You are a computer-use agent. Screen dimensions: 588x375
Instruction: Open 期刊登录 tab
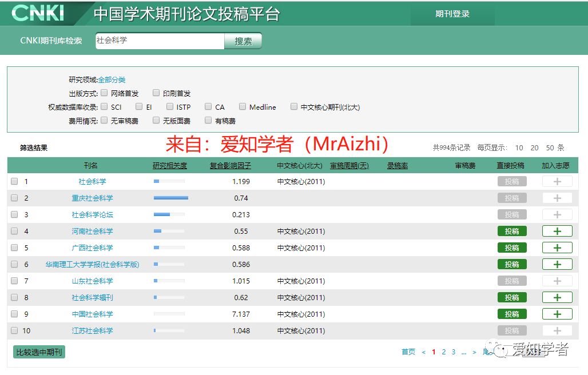[x=452, y=14]
